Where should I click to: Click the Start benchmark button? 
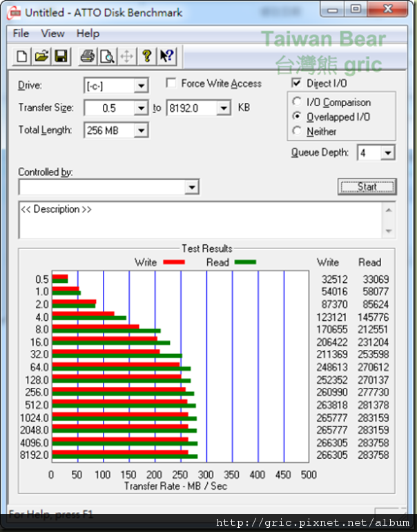point(367,186)
